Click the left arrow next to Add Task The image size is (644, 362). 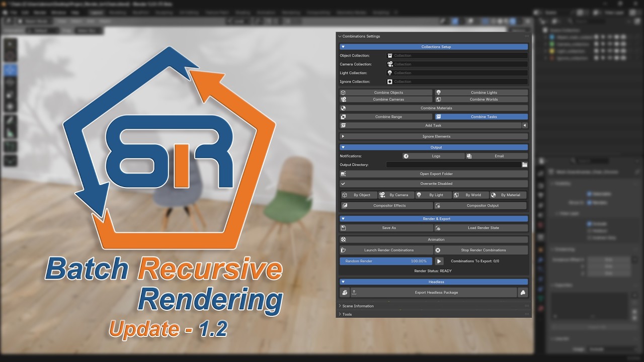[525, 126]
